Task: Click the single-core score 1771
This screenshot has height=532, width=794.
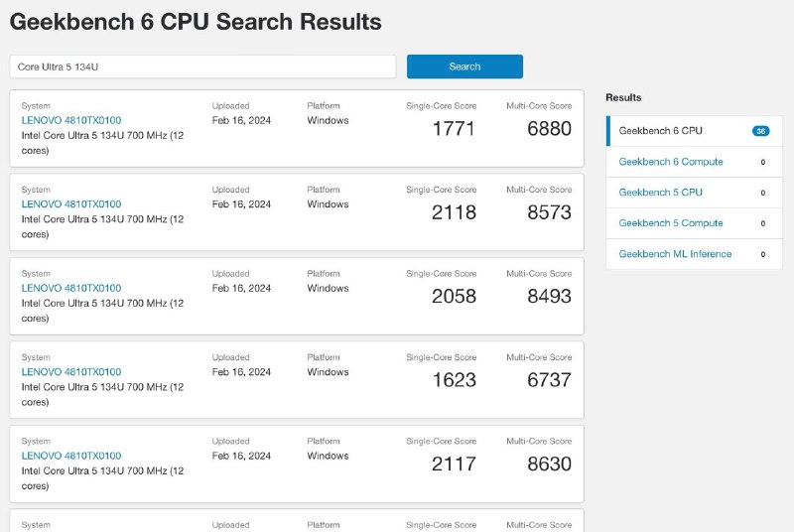Action: click(454, 129)
